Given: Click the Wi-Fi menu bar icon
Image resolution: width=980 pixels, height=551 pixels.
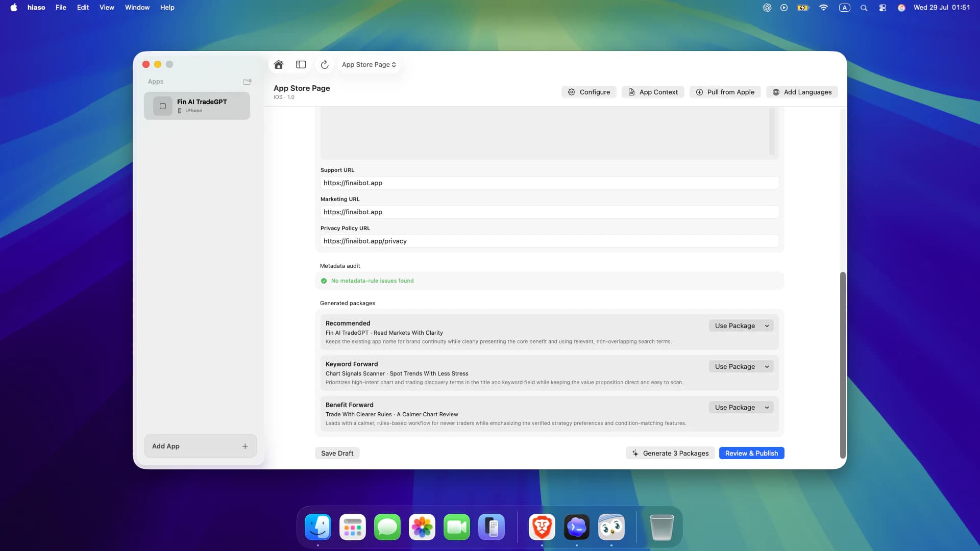Looking at the screenshot, I should tap(823, 8).
